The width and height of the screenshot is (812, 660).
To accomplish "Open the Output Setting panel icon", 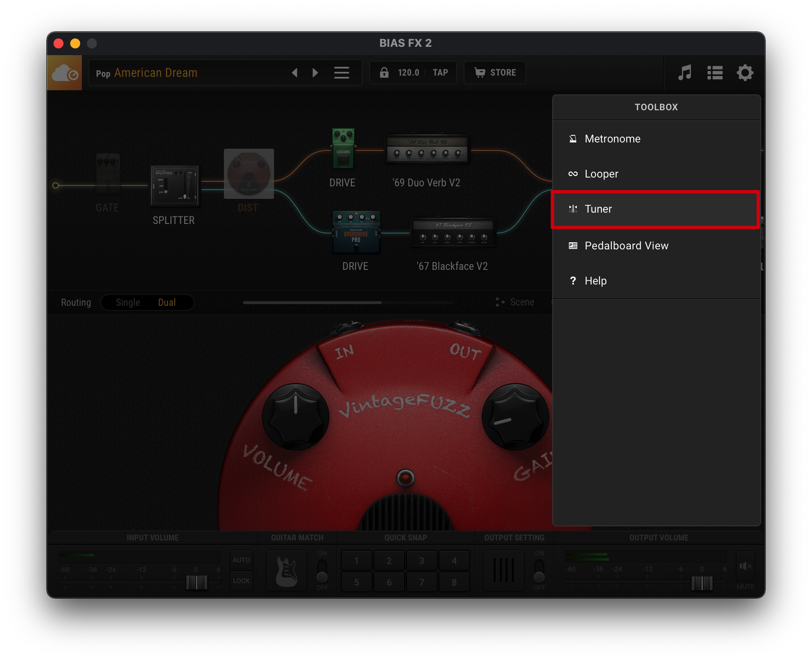I will tap(504, 571).
